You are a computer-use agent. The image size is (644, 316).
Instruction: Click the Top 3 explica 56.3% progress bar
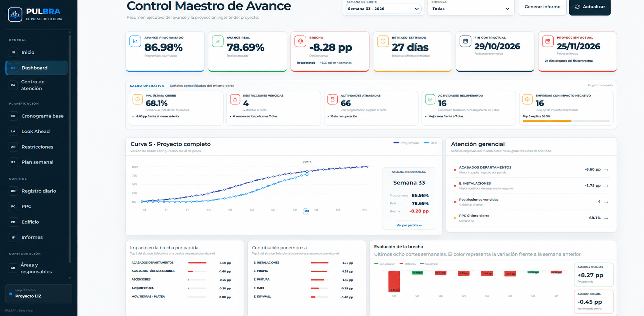[x=566, y=121]
